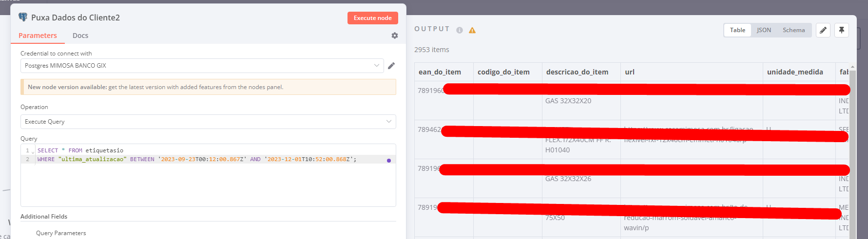
Task: Click the purple dot in query editor
Action: (x=388, y=160)
